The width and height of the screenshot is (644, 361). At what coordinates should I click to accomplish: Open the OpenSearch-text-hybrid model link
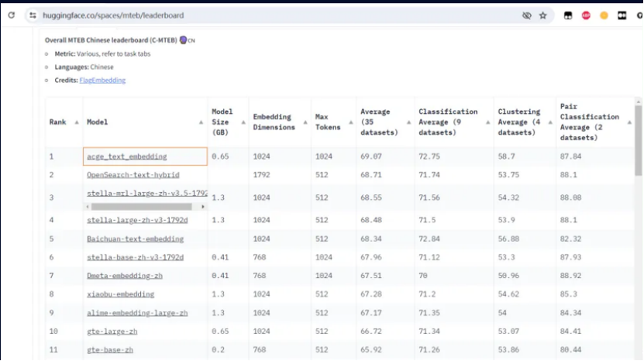point(133,175)
